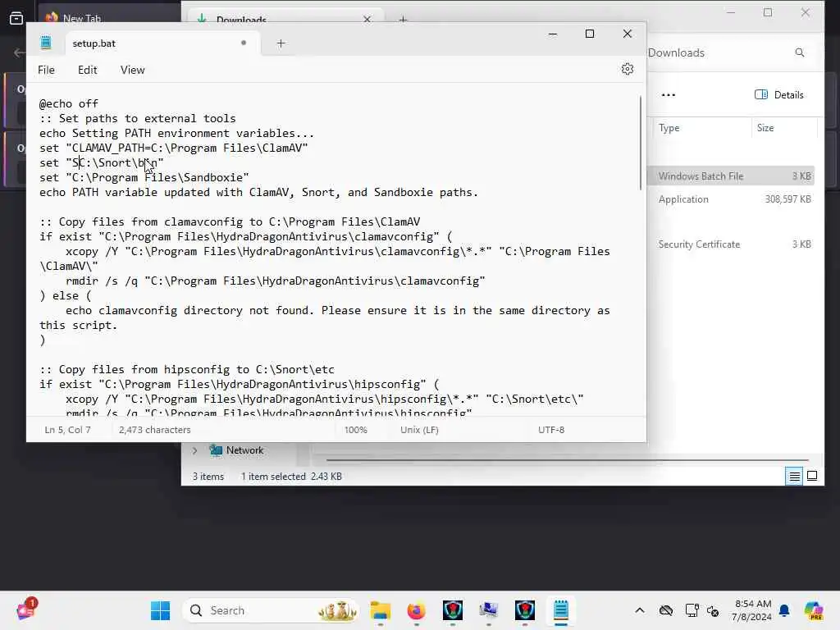Click the search icon in Explorer Downloads box
The height and width of the screenshot is (630, 840).
point(800,52)
